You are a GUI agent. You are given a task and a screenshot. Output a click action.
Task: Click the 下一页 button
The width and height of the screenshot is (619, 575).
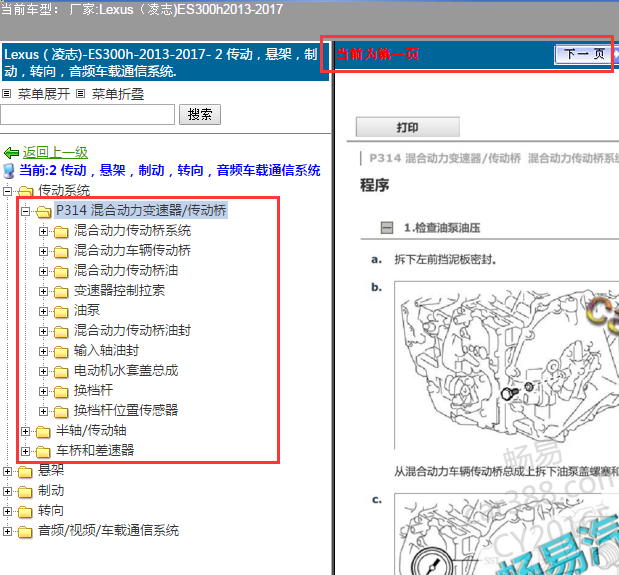click(585, 54)
